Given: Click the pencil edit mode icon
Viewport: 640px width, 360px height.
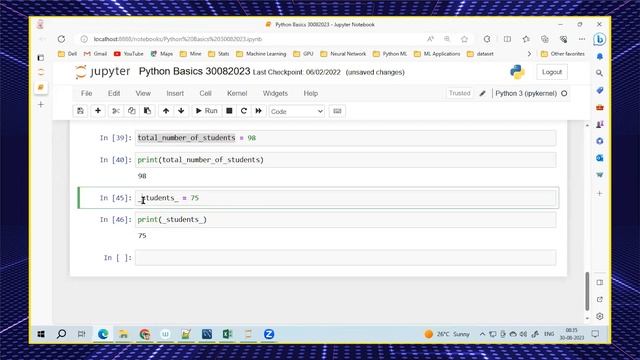Looking at the screenshot, I should 482,93.
